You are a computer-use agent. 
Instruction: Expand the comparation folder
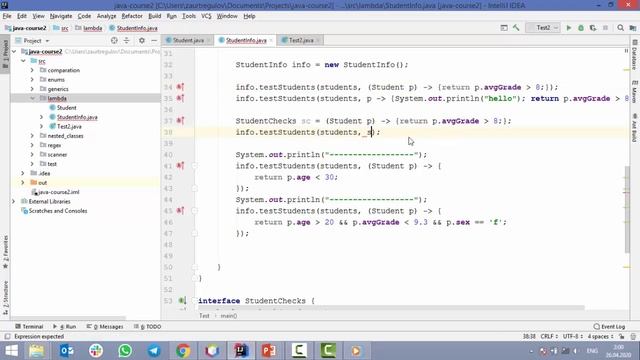[32, 70]
